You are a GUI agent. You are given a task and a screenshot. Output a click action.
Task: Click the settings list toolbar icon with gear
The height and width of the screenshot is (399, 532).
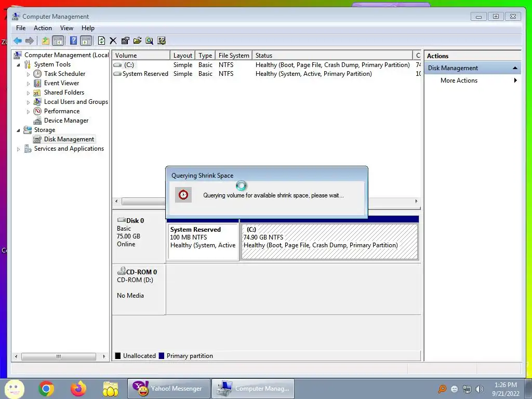coord(162,41)
